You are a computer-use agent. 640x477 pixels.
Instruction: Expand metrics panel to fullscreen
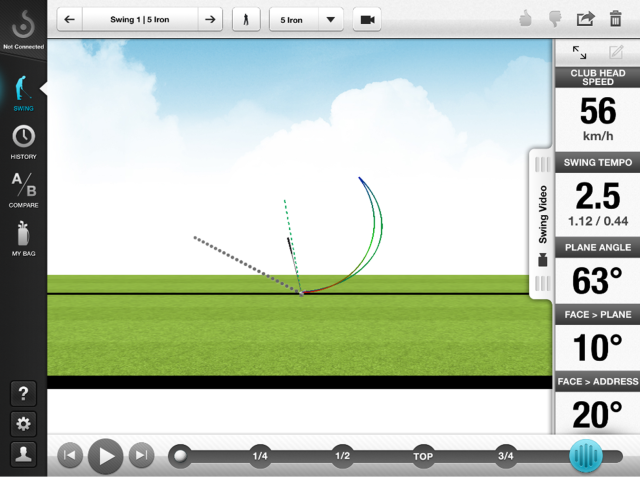click(579, 53)
